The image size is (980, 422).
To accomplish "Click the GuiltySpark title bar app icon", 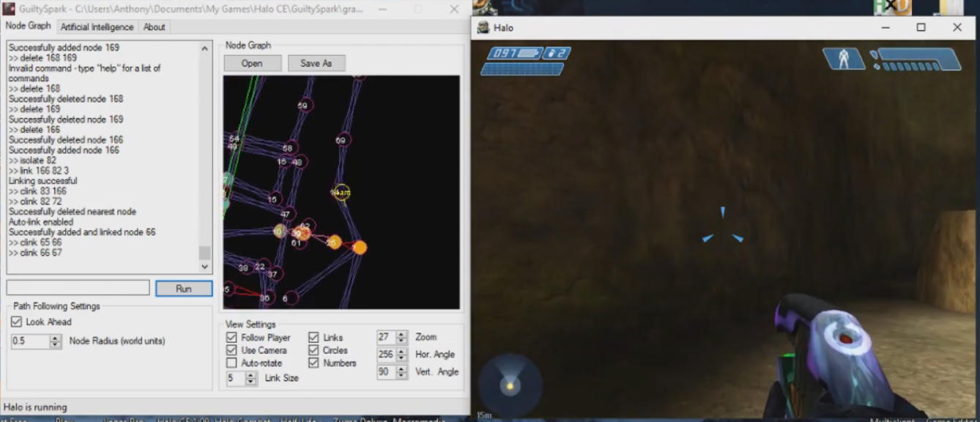I will tap(9, 9).
